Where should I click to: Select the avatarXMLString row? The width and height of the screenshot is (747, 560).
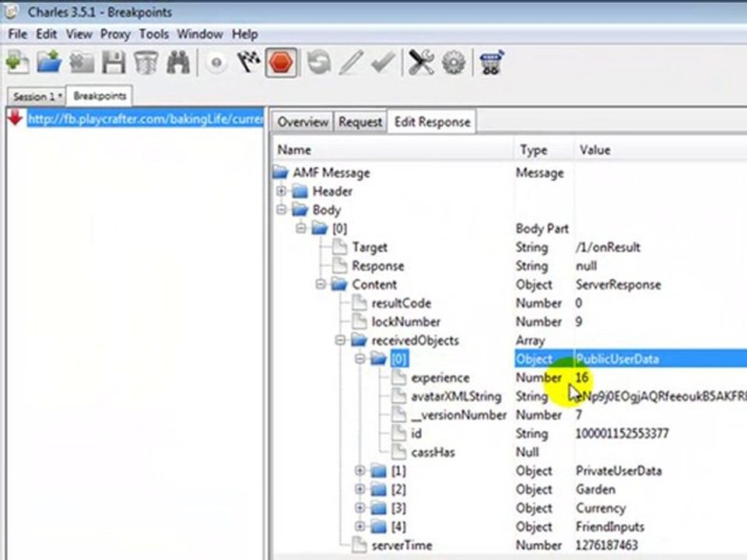point(510,396)
